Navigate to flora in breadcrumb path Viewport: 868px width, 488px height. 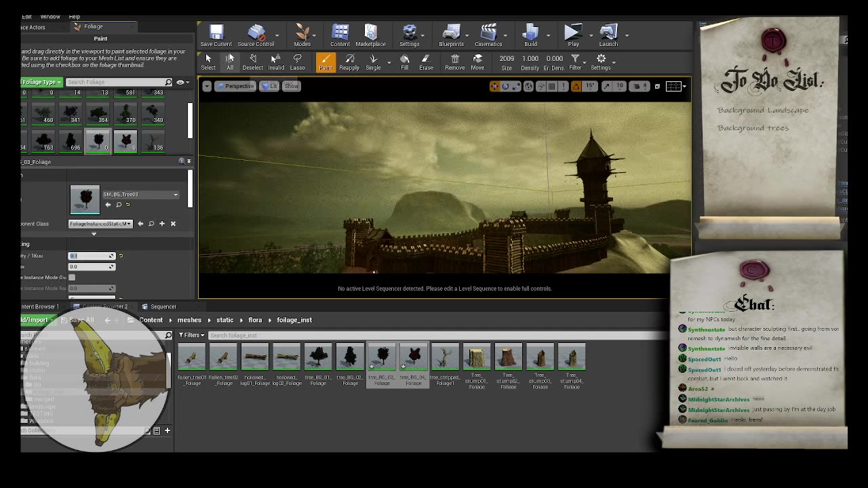pyautogui.click(x=255, y=320)
